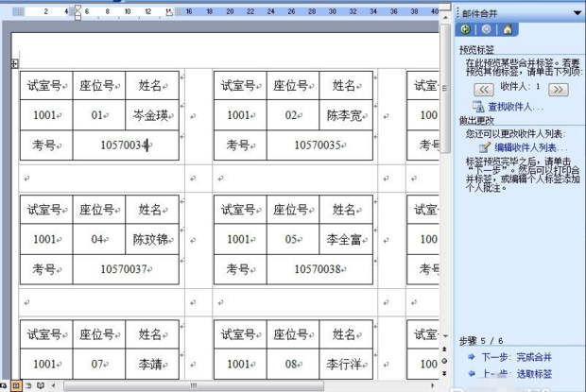Click seat number cell 01

pyautogui.click(x=97, y=115)
